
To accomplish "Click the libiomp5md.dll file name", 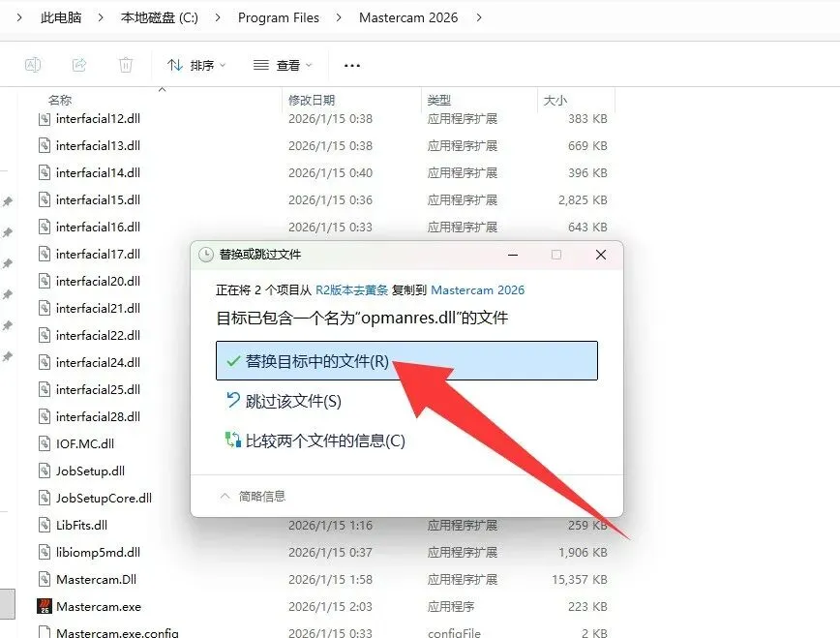I will pos(98,552).
